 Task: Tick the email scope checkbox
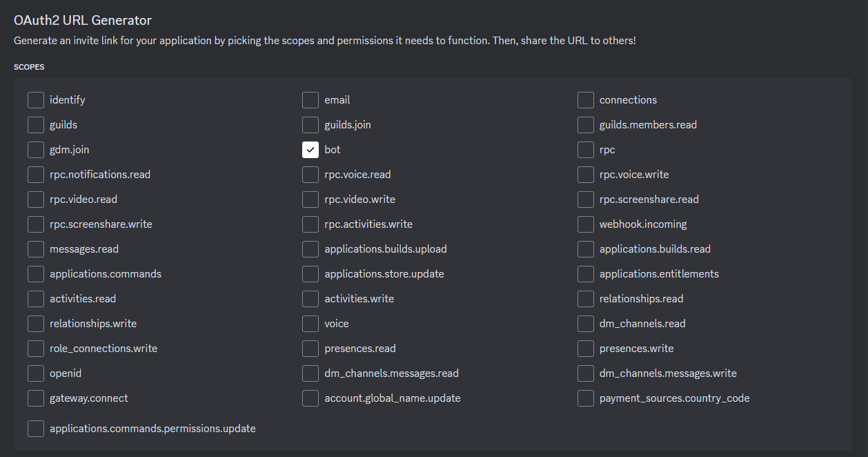point(310,100)
